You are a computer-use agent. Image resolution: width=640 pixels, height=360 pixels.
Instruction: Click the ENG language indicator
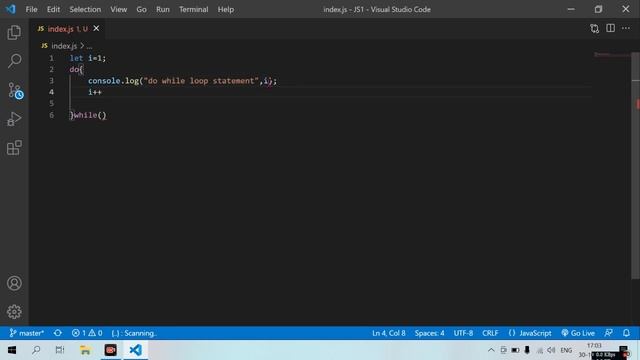pos(566,350)
